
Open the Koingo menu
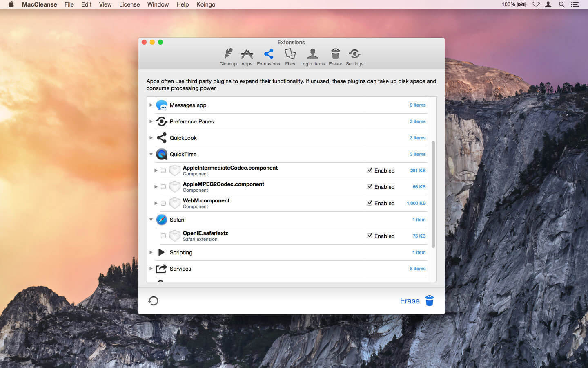click(206, 4)
